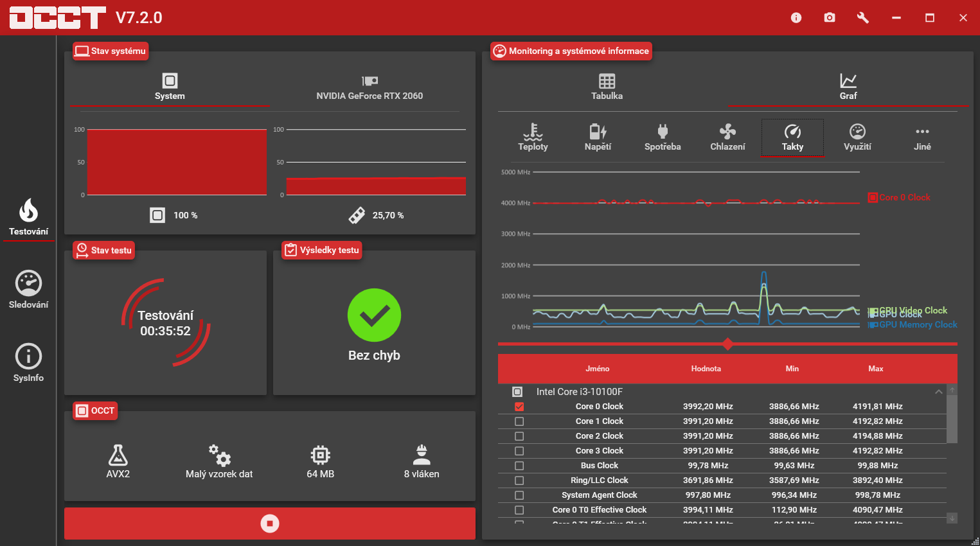Enable the Core 2 Clock checkbox
This screenshot has height=546, width=980.
[x=519, y=436]
